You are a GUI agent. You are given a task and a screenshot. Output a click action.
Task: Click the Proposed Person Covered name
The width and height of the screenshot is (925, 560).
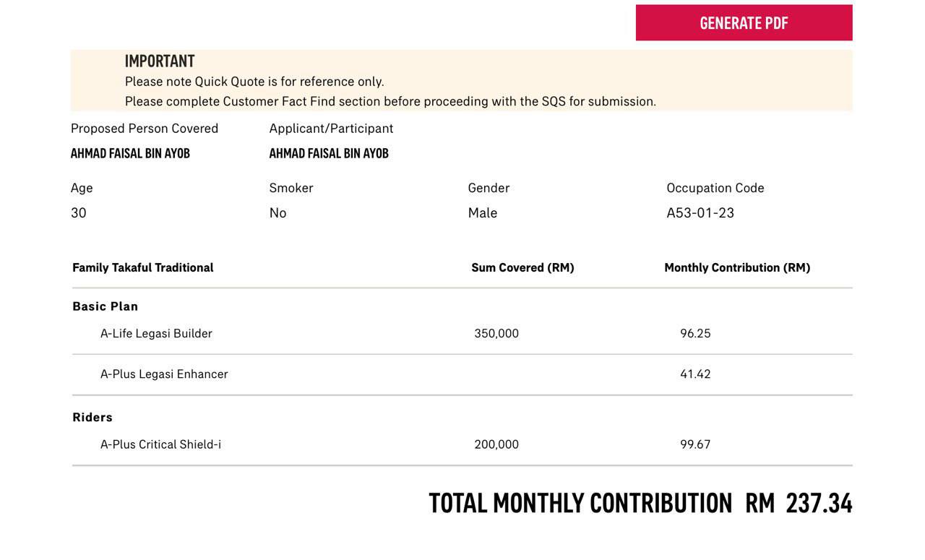(130, 153)
